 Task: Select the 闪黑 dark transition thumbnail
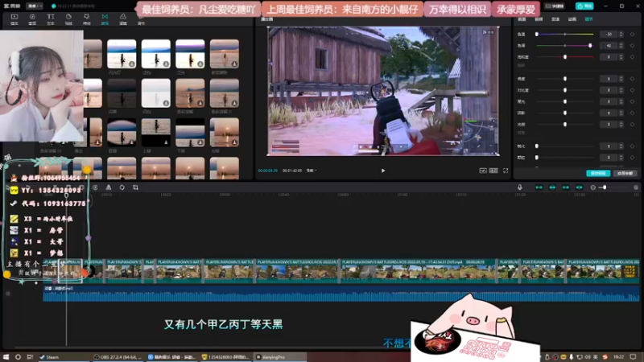pyautogui.click(x=122, y=93)
